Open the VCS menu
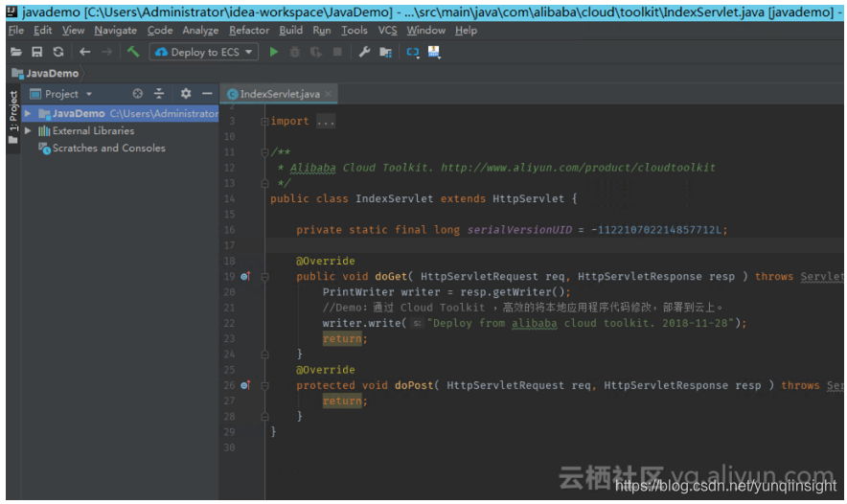 [x=387, y=31]
